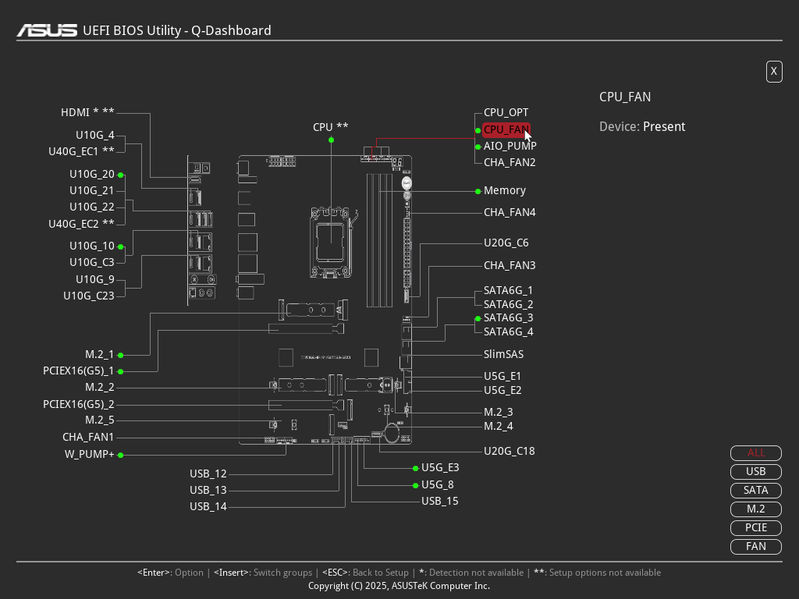Select the M.2_1 slot label

click(99, 355)
